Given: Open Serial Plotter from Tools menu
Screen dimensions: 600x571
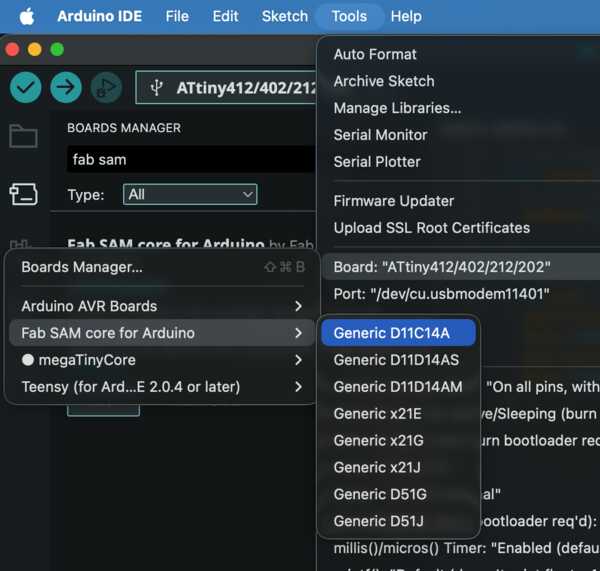Looking at the screenshot, I should pyautogui.click(x=377, y=162).
